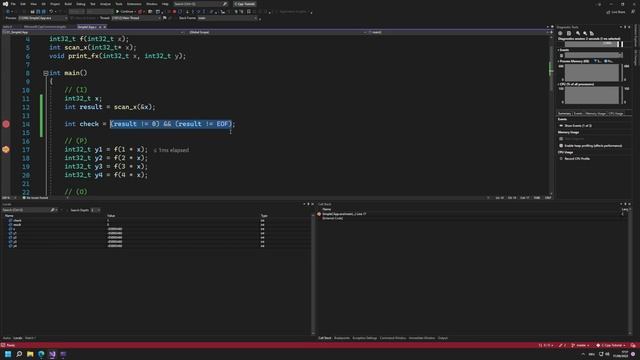Open the Help menu
This screenshot has width=640, height=360.
(x=165, y=4)
